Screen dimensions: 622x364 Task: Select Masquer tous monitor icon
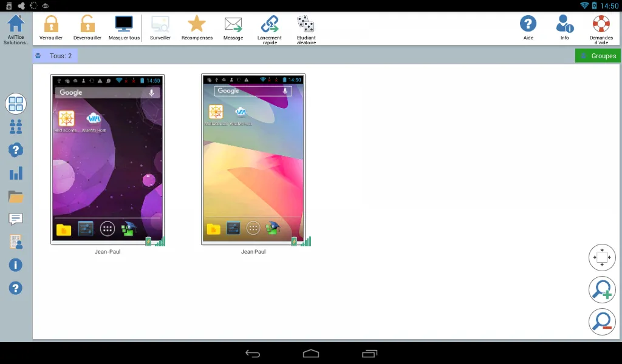coord(124,24)
